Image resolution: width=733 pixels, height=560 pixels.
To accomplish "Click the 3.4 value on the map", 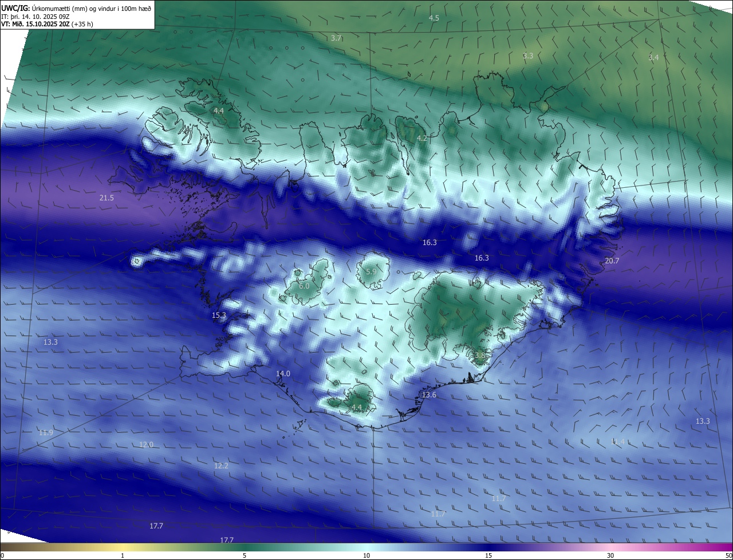I will 653,58.
